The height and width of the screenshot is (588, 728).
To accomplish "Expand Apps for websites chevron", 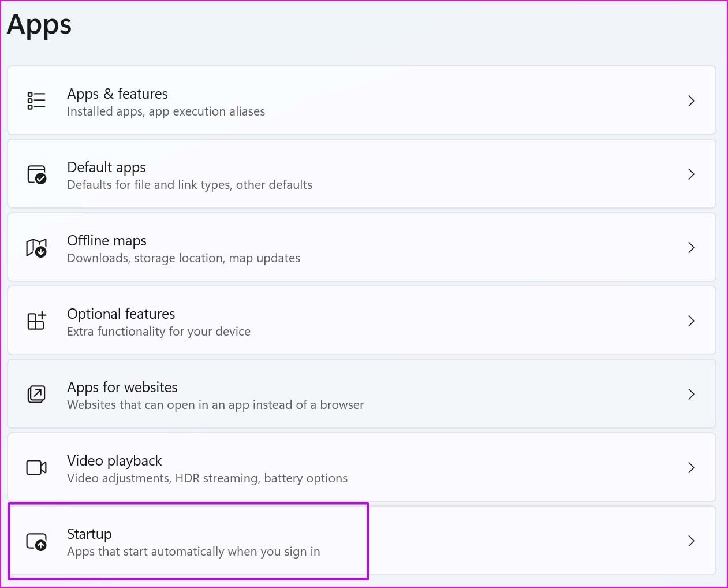I will tap(691, 394).
